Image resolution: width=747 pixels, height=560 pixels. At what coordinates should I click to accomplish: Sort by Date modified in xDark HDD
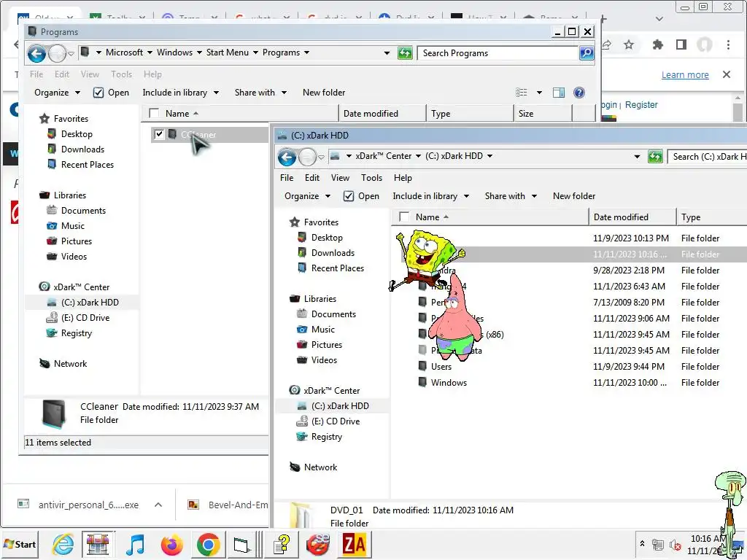632,217
